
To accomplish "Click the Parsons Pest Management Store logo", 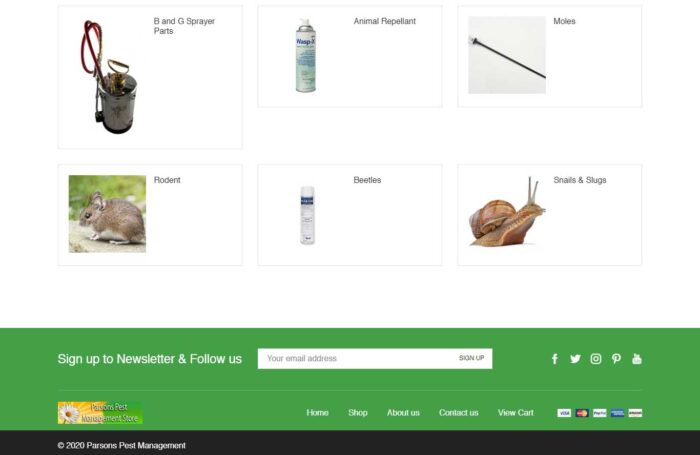I will 100,413.
